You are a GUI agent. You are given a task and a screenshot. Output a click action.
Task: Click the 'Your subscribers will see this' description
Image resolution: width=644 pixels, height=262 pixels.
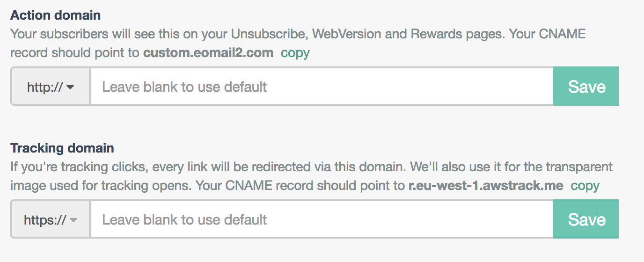click(140, 34)
